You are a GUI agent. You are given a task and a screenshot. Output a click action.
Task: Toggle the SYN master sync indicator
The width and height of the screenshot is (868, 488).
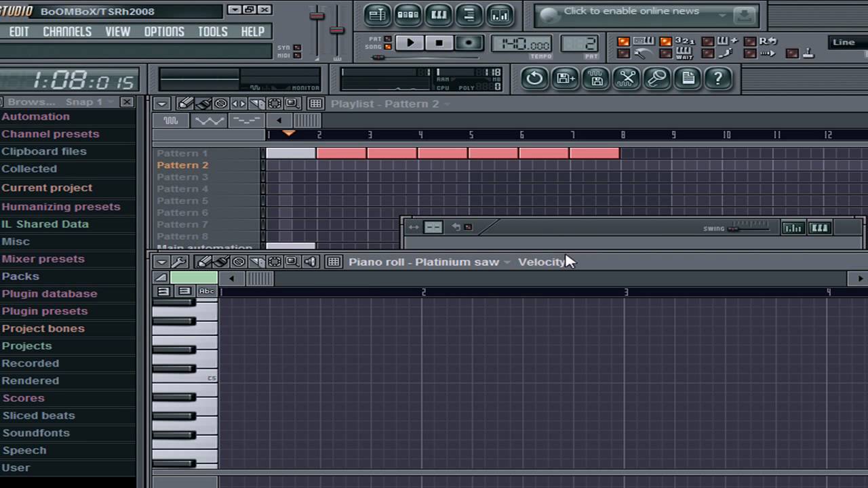point(297,47)
